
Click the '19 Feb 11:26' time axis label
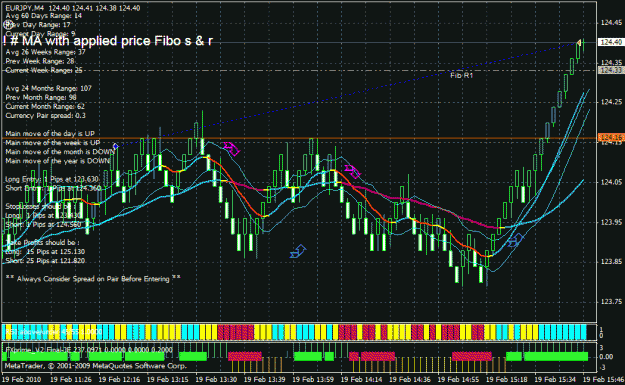[71, 379]
